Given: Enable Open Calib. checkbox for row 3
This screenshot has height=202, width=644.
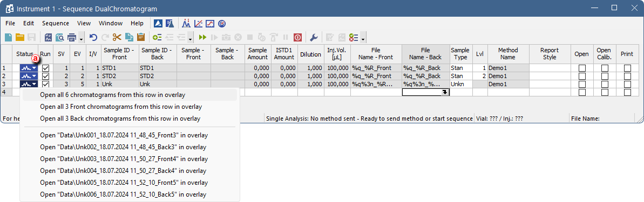Looking at the screenshot, I should click(605, 85).
